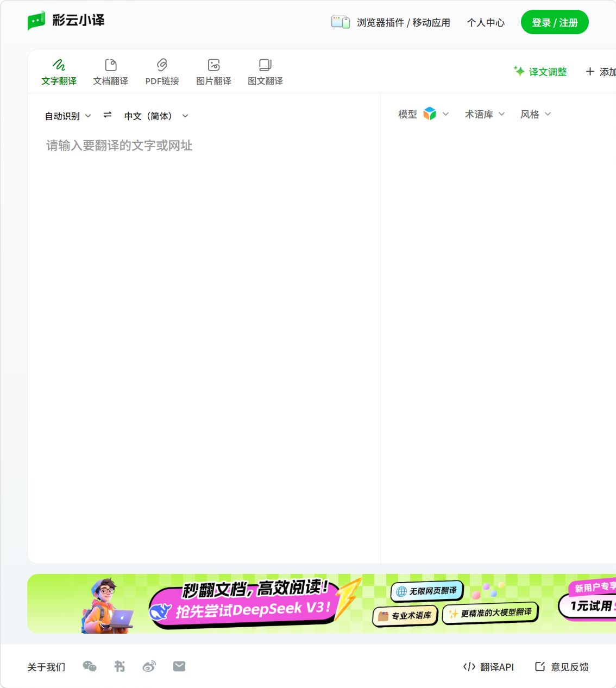This screenshot has height=688, width=616.
Task: Click the 译文调整 button
Action: coord(540,72)
